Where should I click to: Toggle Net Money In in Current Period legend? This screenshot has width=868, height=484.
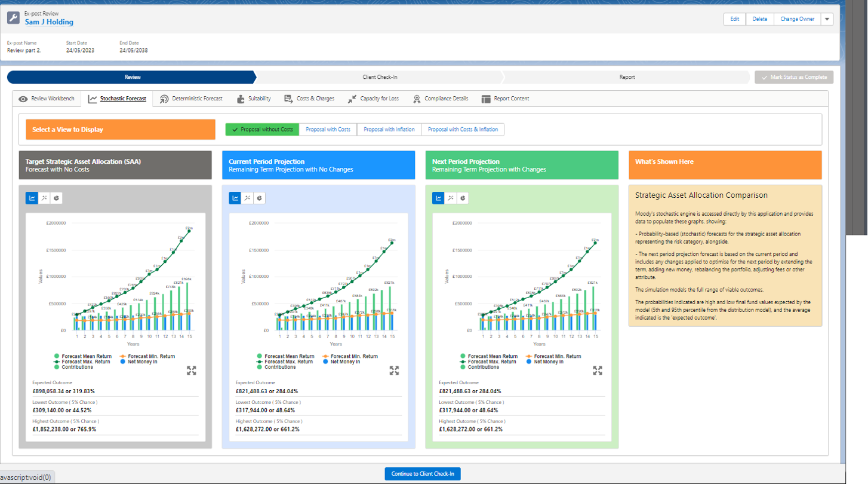341,362
